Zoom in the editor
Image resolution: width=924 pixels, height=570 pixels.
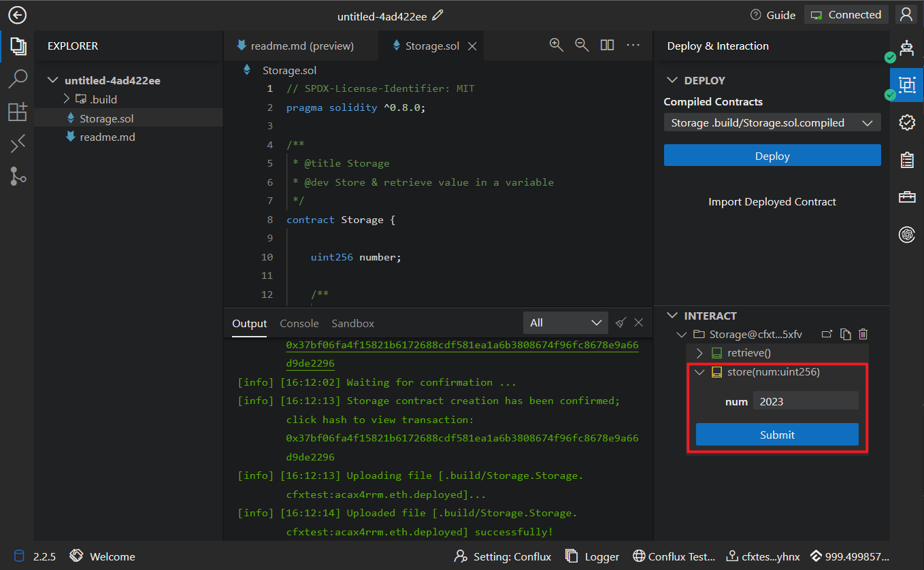click(x=557, y=45)
